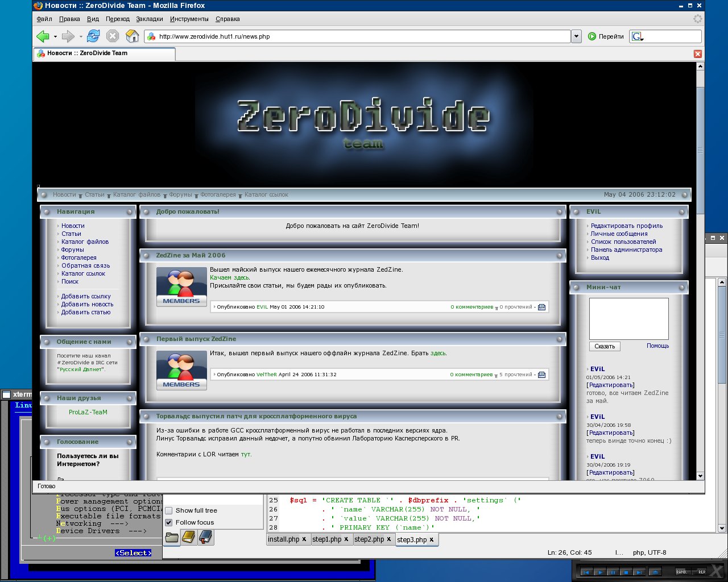Close the Firefox tab with the red X
The width and height of the screenshot is (728, 582).
[x=698, y=54]
